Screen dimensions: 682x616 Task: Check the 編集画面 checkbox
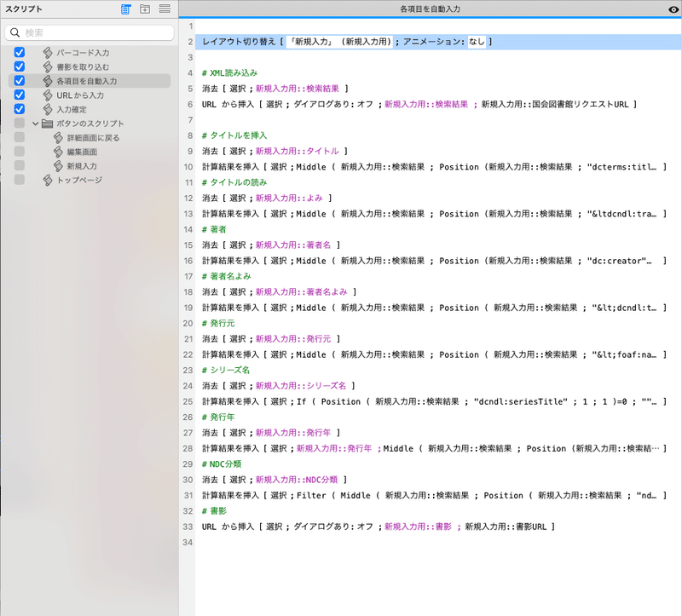click(19, 152)
